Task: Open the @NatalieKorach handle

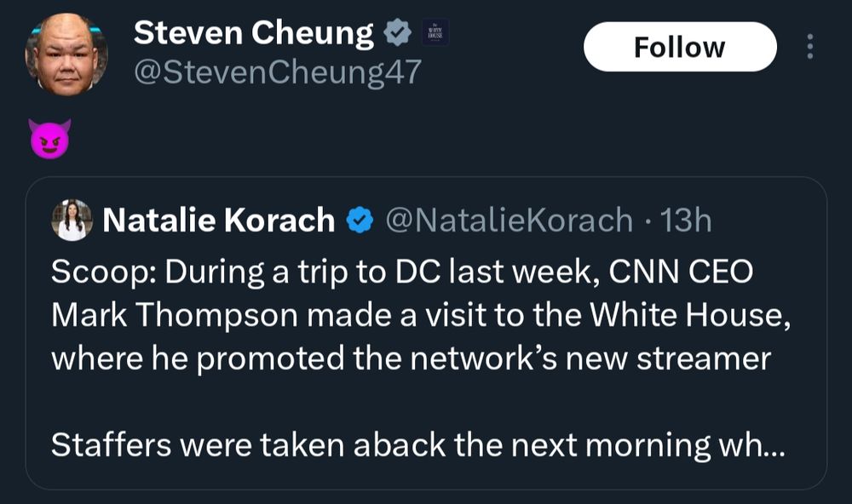Action: [x=509, y=220]
